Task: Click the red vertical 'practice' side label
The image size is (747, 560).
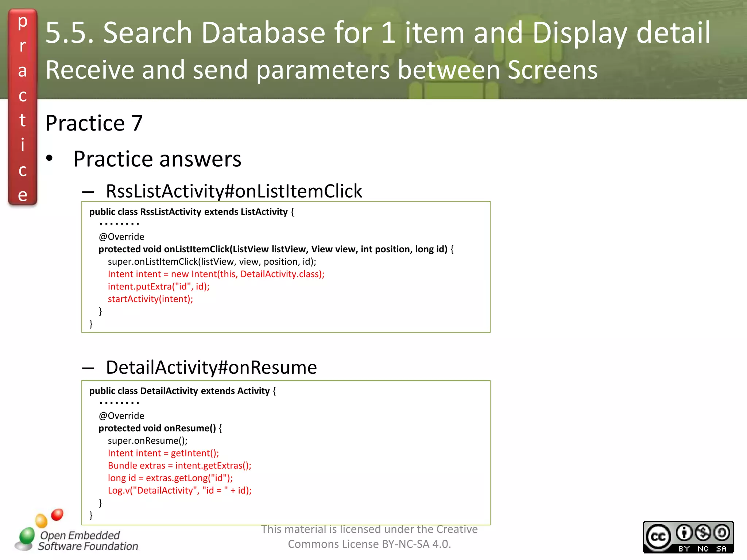Action: click(x=23, y=107)
